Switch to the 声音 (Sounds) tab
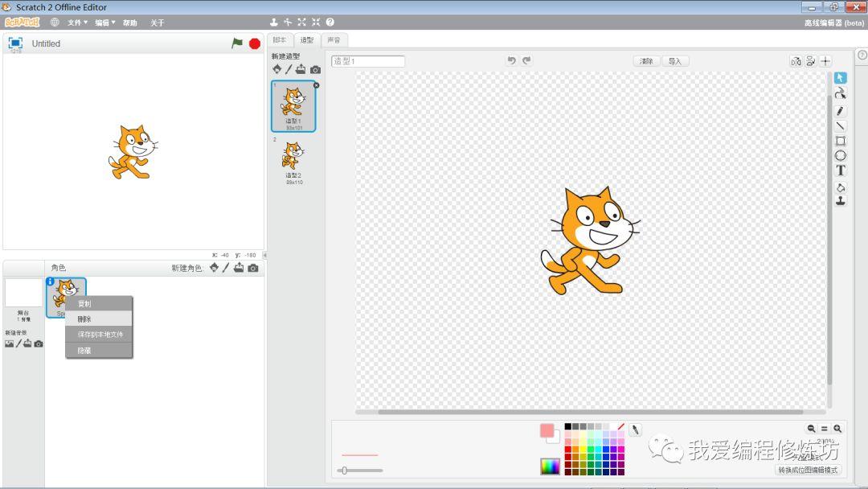Image resolution: width=868 pixels, height=489 pixels. click(334, 40)
